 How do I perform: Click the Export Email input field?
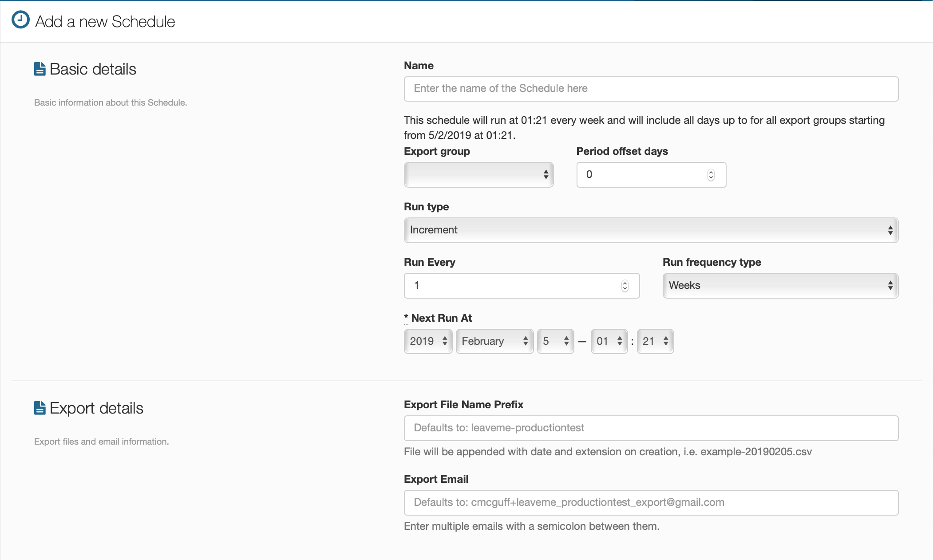(651, 502)
